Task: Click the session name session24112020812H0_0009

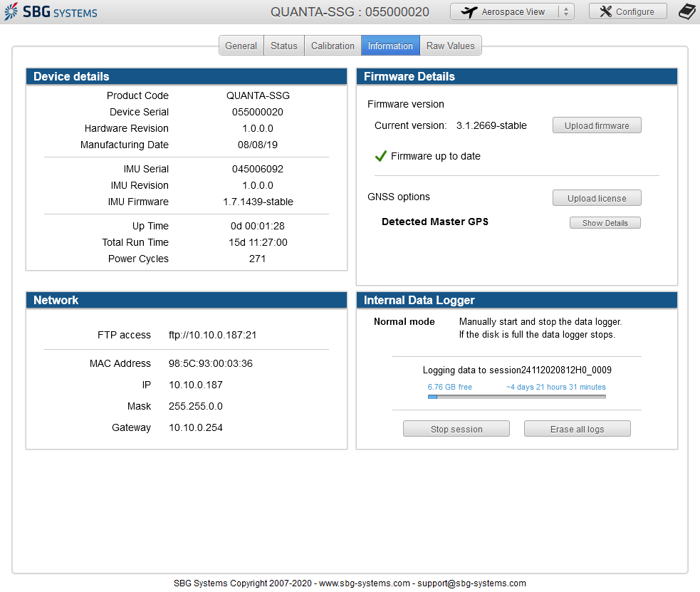Action: [x=550, y=370]
